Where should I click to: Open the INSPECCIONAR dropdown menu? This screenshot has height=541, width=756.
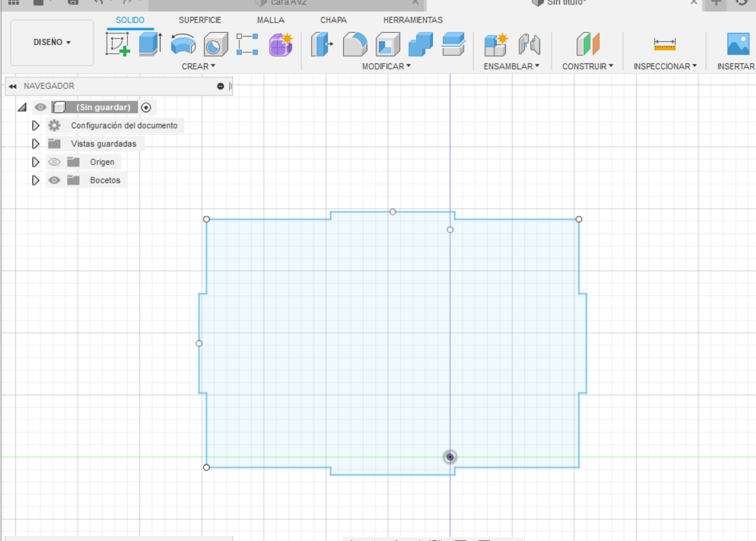pyautogui.click(x=665, y=66)
